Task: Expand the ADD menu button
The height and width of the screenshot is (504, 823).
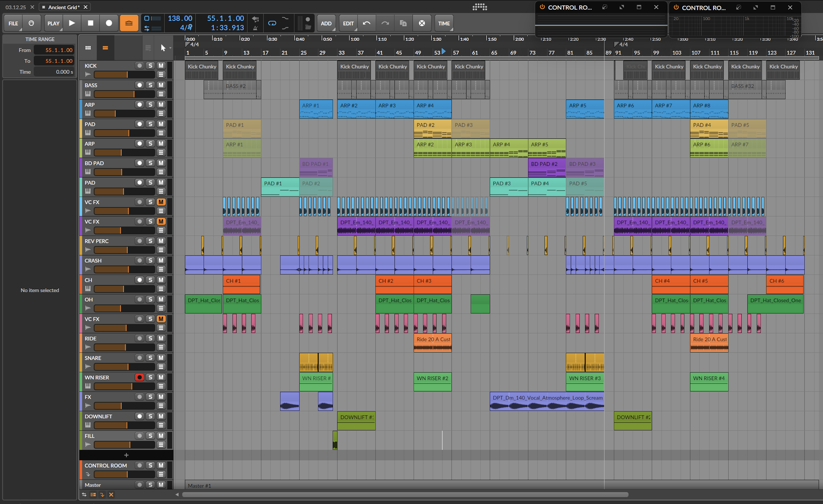Action: coord(326,23)
